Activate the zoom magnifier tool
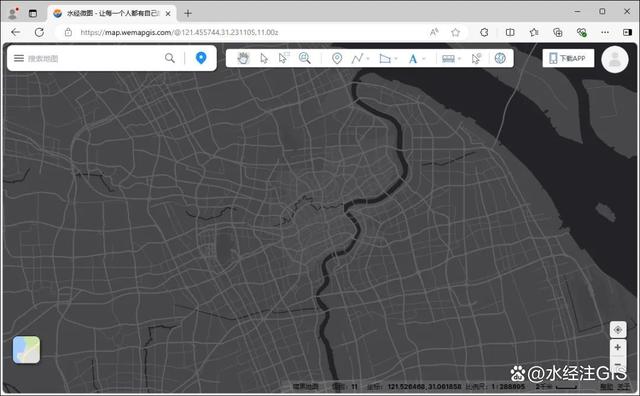Viewport: 640px width, 396px height. [304, 58]
